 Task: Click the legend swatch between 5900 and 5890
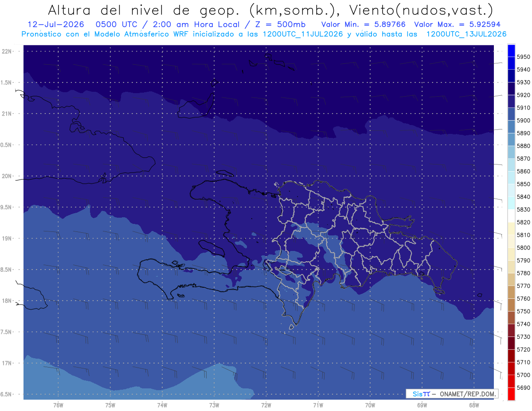point(511,126)
